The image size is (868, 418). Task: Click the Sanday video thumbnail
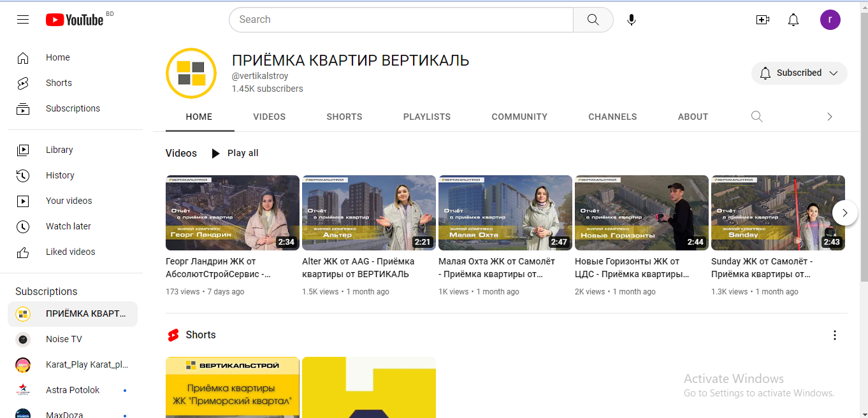(778, 213)
